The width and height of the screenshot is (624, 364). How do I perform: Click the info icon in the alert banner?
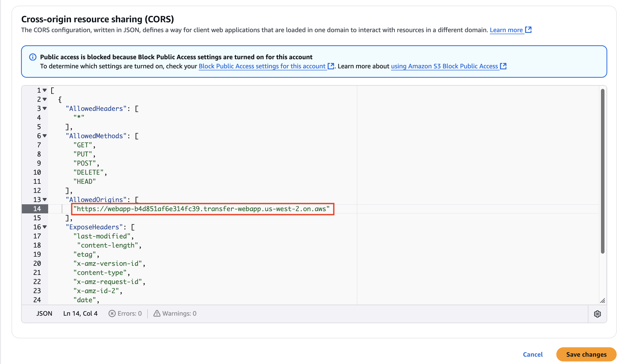click(33, 57)
